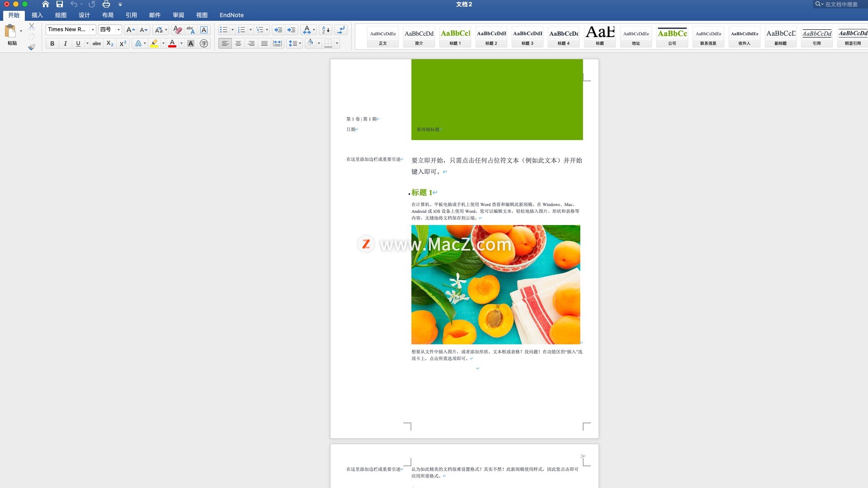Click the 日期 placeholder text
This screenshot has height=488, width=868.
click(x=351, y=129)
